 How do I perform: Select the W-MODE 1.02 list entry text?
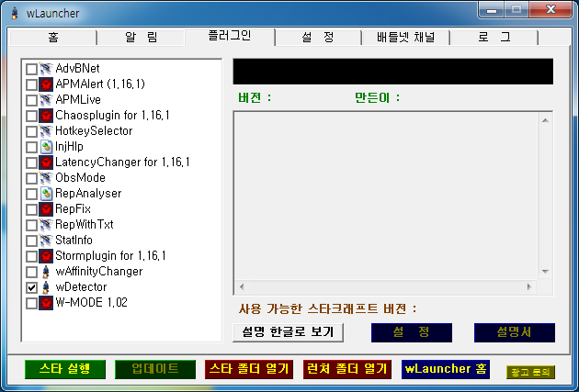coord(91,303)
